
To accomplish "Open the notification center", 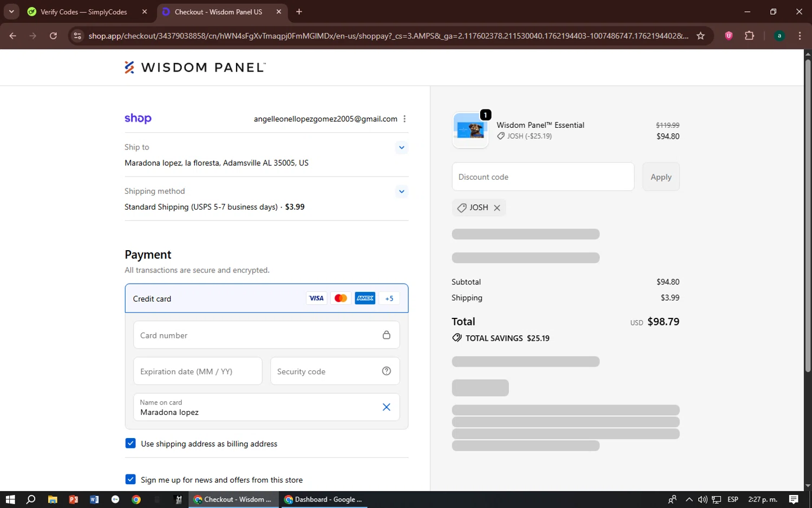I will point(794,499).
